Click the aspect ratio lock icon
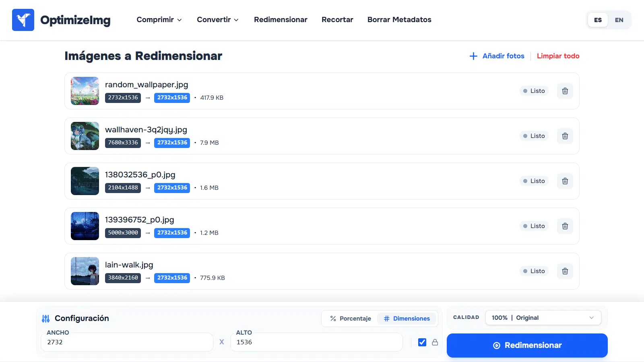This screenshot has height=362, width=644. pyautogui.click(x=435, y=342)
